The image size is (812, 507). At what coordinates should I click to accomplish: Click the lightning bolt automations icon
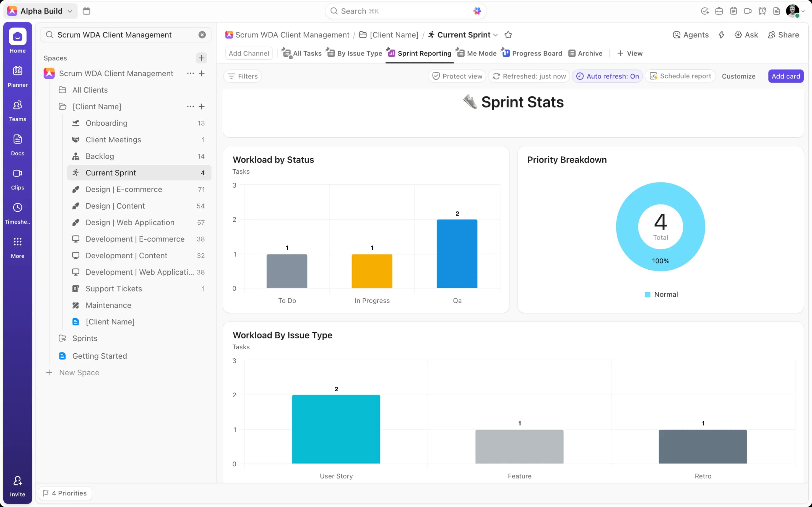click(721, 35)
